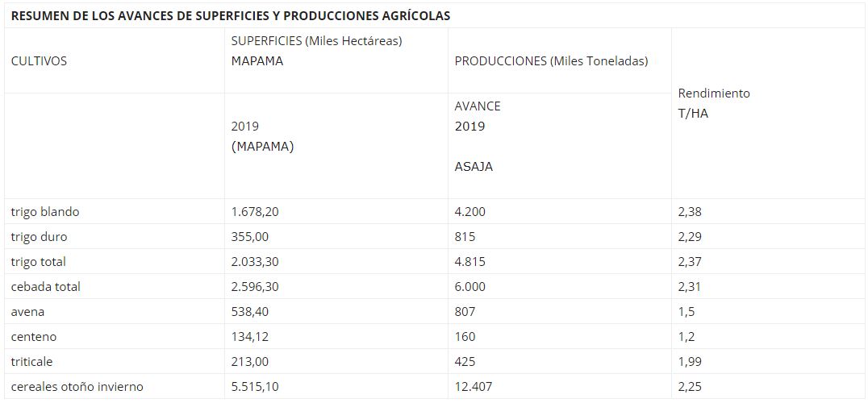Click the trigo duro crop cell
Screen dimensions: 868x403
[39, 237]
